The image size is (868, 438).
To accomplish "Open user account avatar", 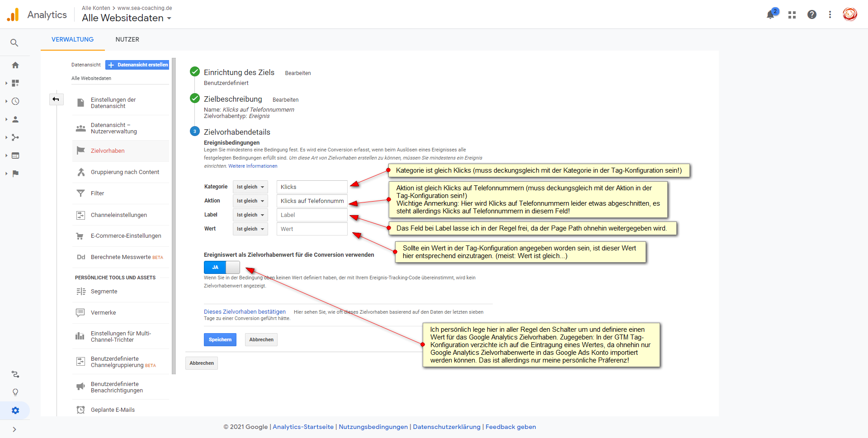I will point(850,14).
